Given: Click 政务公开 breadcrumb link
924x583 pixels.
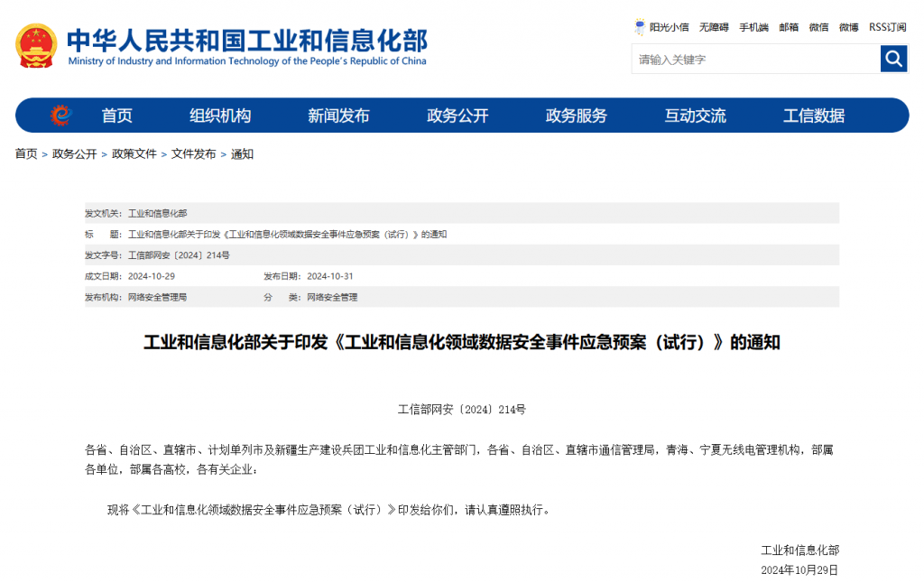Looking at the screenshot, I should click(74, 153).
